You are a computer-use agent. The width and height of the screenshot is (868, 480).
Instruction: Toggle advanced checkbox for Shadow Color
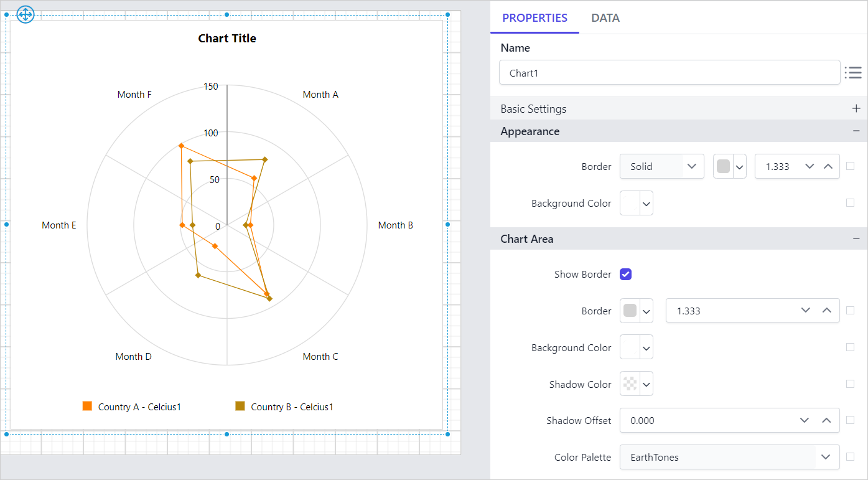[x=850, y=384]
